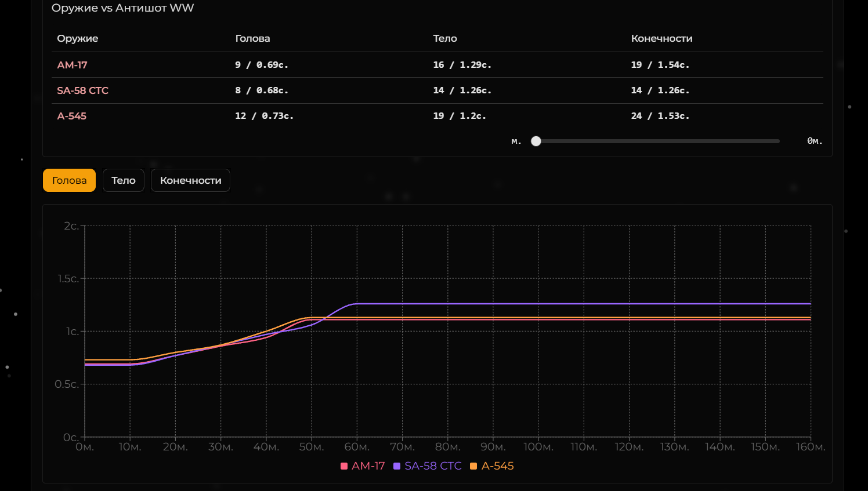Click the Конечности table column header
Screen dimensions: 868x491
tap(661, 38)
